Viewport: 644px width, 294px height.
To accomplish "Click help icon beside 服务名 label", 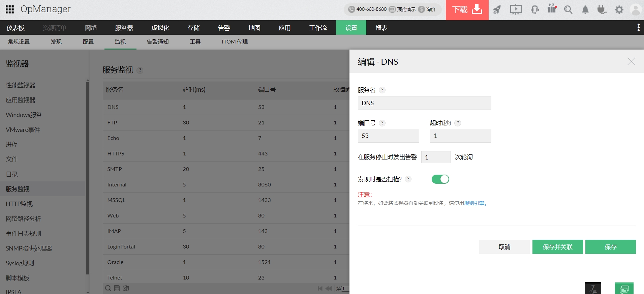I will [x=382, y=90].
